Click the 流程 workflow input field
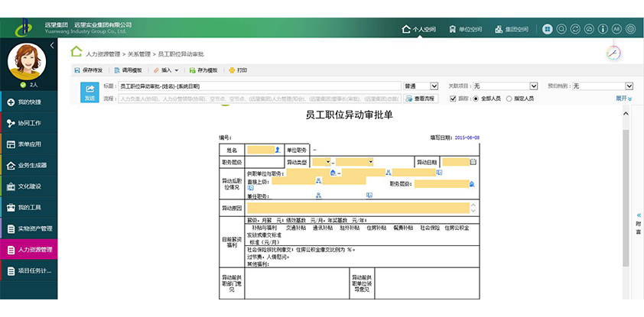This screenshot has width=644, height=317. [x=259, y=99]
